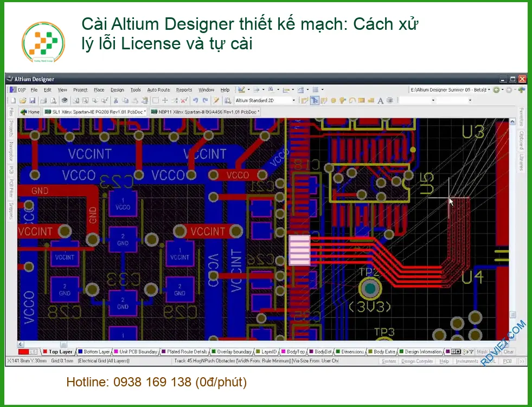Open the back-history dropdown arrow

[503, 90]
